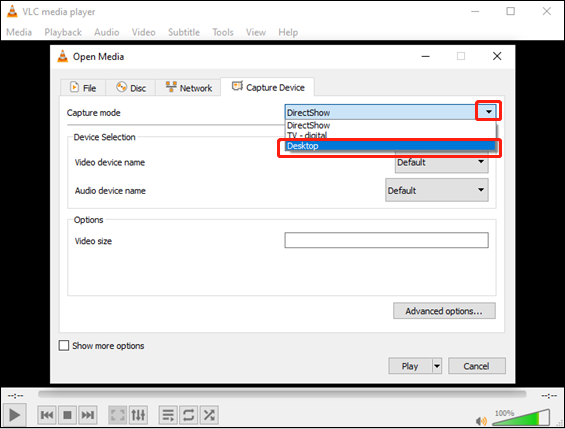Open the Help menu
Image resolution: width=565 pixels, height=429 pixels.
pyautogui.click(x=288, y=32)
